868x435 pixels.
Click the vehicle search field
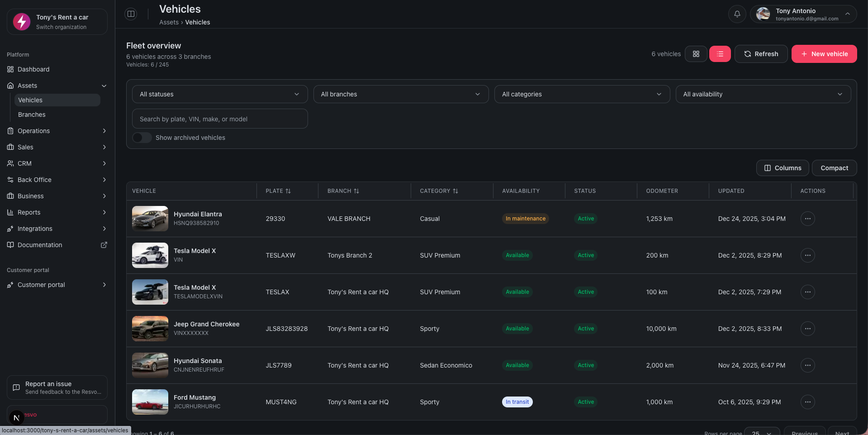(x=219, y=119)
